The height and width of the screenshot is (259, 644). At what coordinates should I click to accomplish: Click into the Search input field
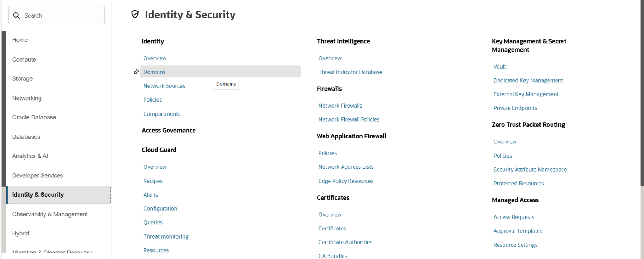click(x=61, y=15)
